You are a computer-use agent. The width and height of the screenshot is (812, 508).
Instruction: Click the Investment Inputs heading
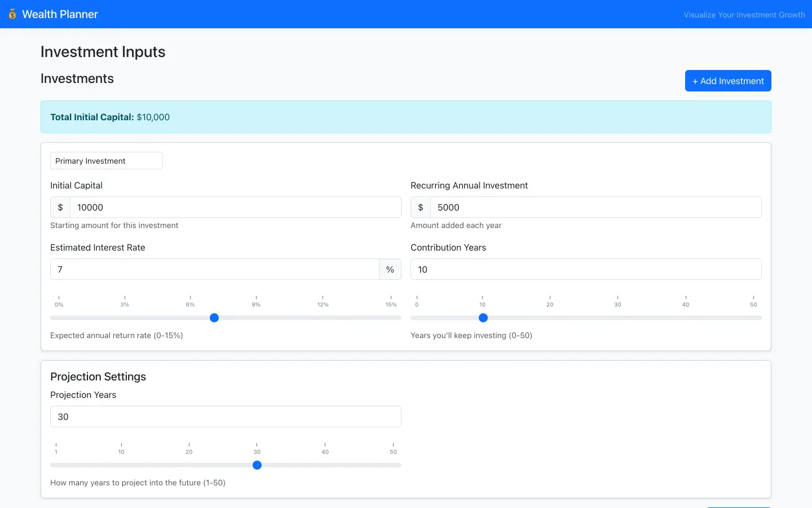pos(103,52)
